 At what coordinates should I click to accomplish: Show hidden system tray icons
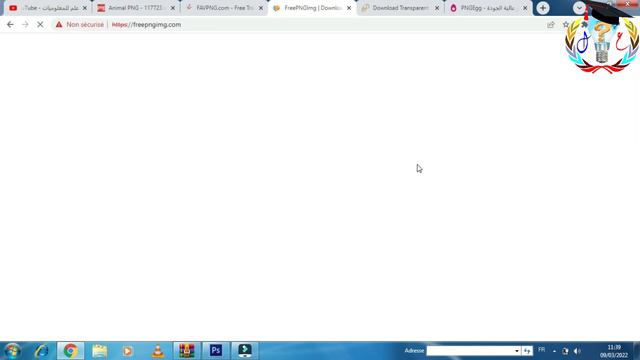[554, 351]
